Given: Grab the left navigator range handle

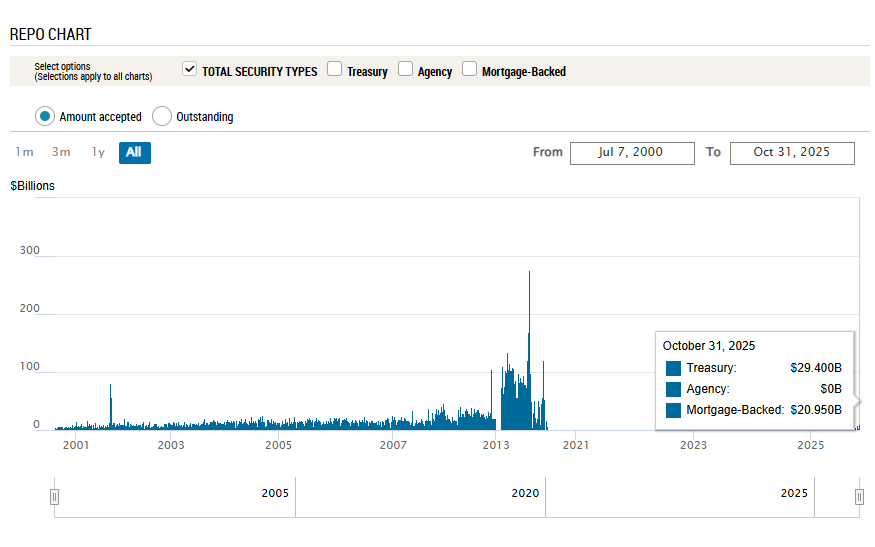Looking at the screenshot, I should (55, 497).
